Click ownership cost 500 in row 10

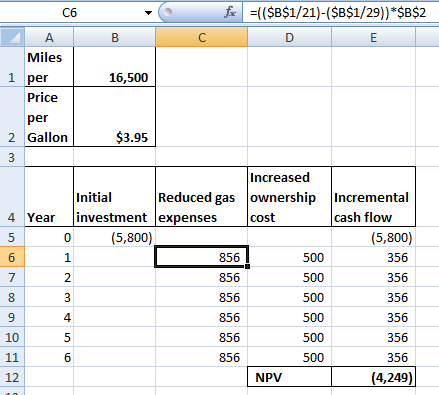coord(289,337)
